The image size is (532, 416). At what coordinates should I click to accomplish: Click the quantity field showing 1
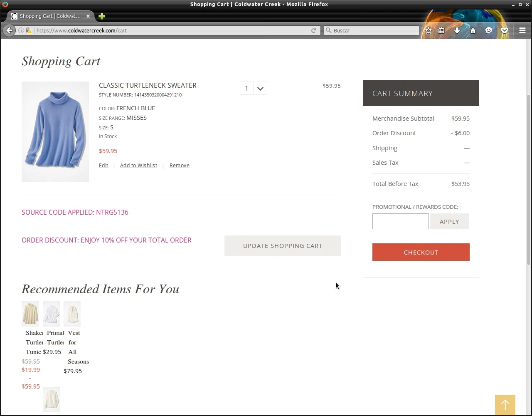pos(246,88)
